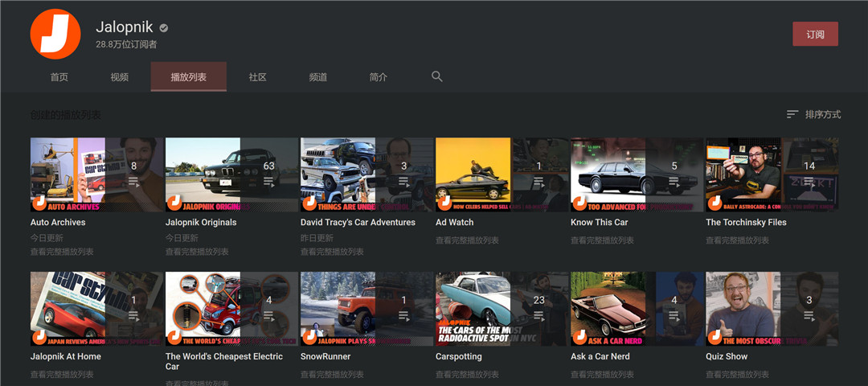
Task: Click the verified badge beside Jalopnik name
Action: click(x=164, y=28)
